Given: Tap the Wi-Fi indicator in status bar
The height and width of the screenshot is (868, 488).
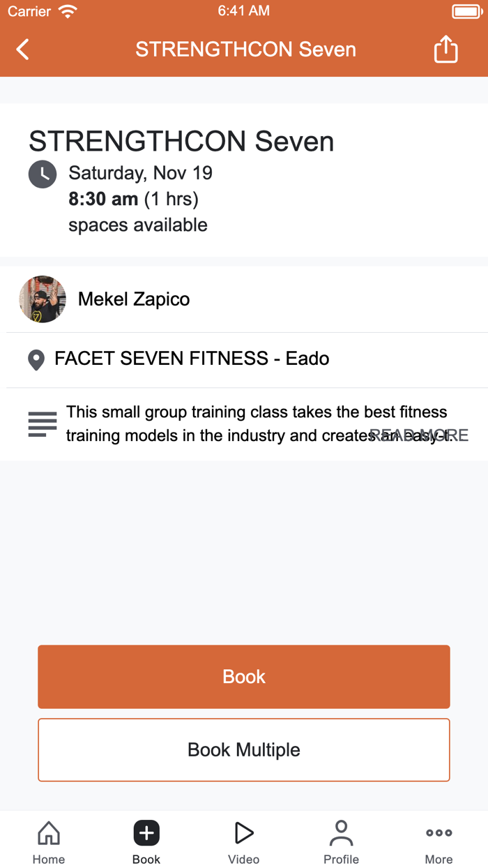Looking at the screenshot, I should click(x=66, y=10).
